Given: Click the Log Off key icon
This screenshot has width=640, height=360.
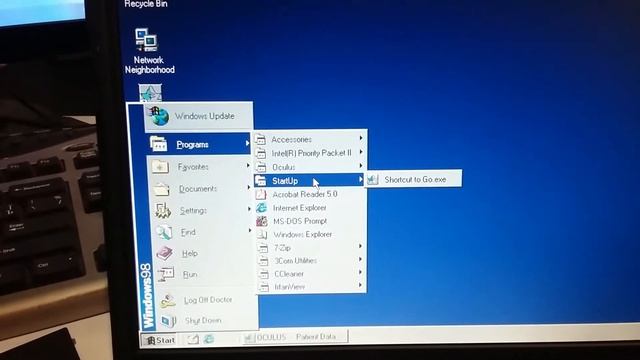Looking at the screenshot, I should coord(167,301).
